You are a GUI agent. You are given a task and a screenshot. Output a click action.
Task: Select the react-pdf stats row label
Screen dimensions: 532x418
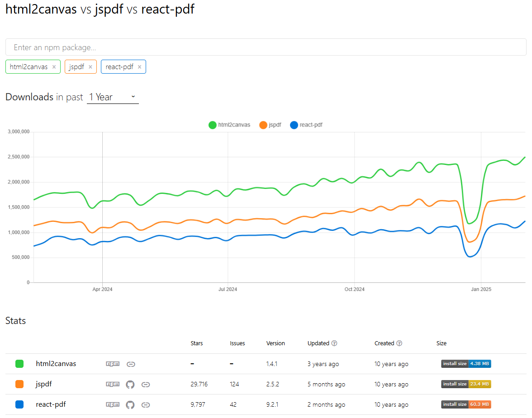point(51,404)
